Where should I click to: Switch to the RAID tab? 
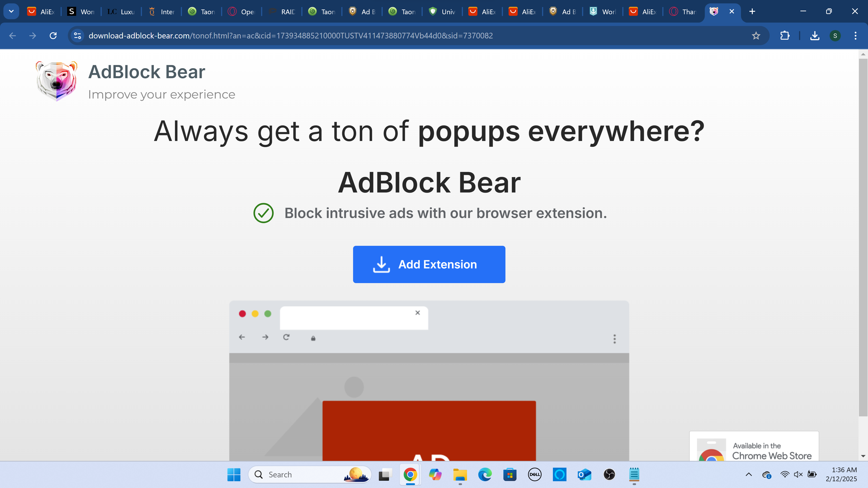pos(282,12)
